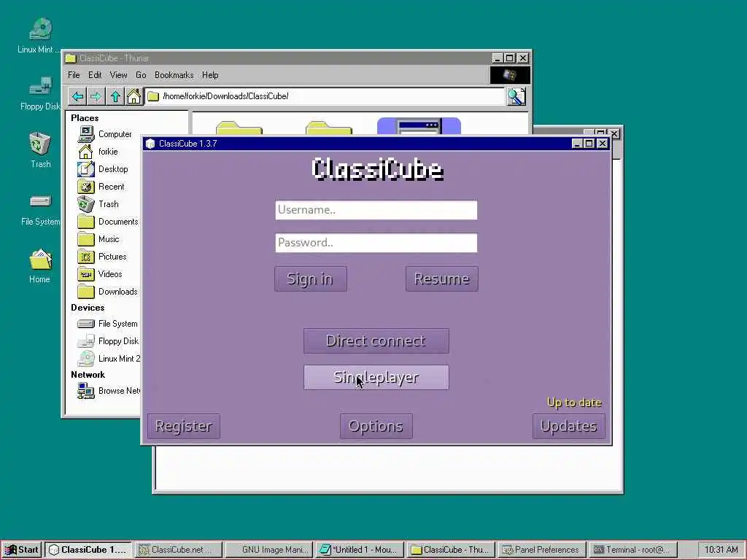Click the ClassiCube 1.3.7 taskbar button

point(88,550)
